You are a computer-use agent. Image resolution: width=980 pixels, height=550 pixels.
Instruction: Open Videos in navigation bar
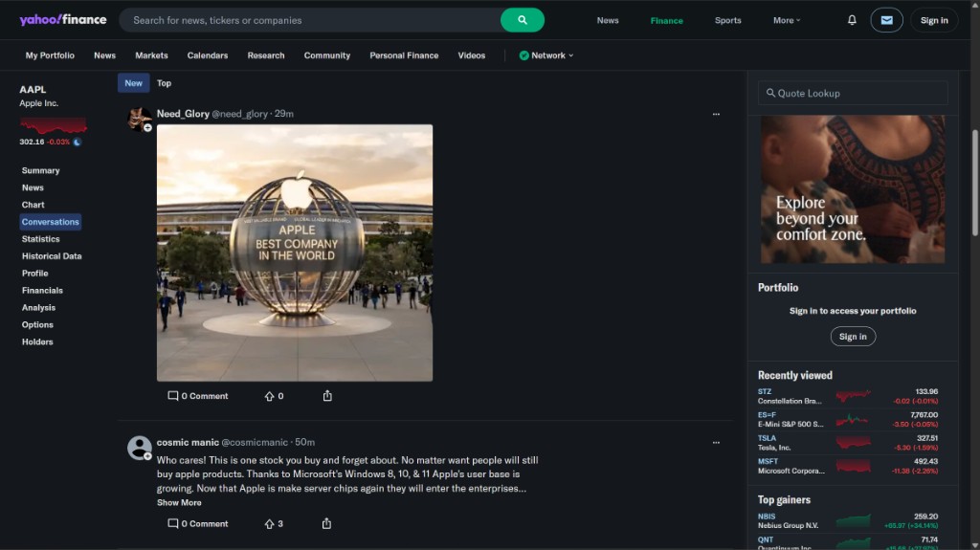coord(471,55)
